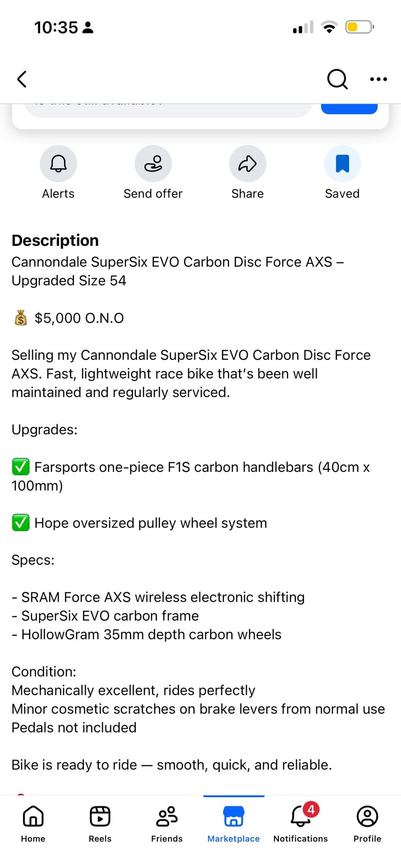
Task: Open the three-dot more options menu
Action: [x=378, y=79]
